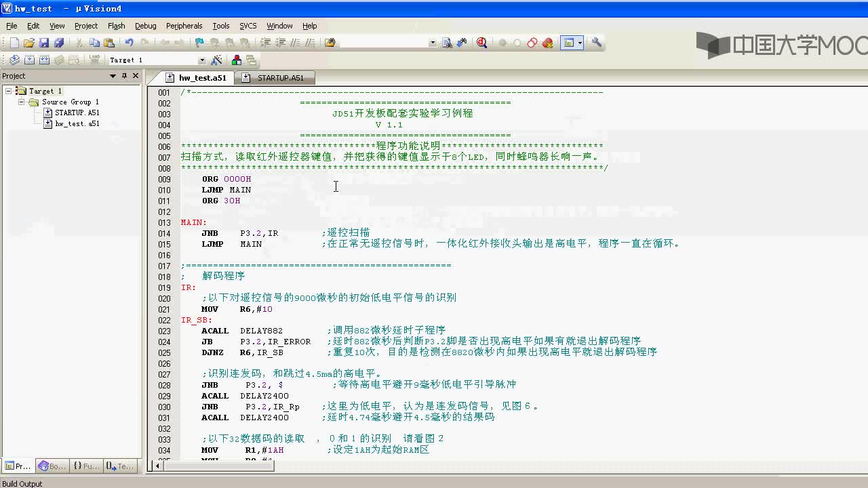Screen dimensions: 868x488
Task: Open the Edit menu
Action: point(33,26)
